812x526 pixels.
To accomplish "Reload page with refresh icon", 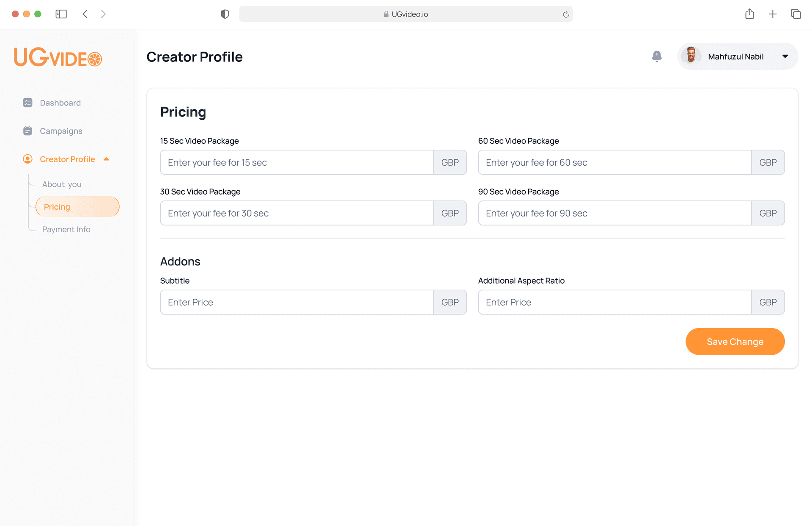I will tap(565, 14).
